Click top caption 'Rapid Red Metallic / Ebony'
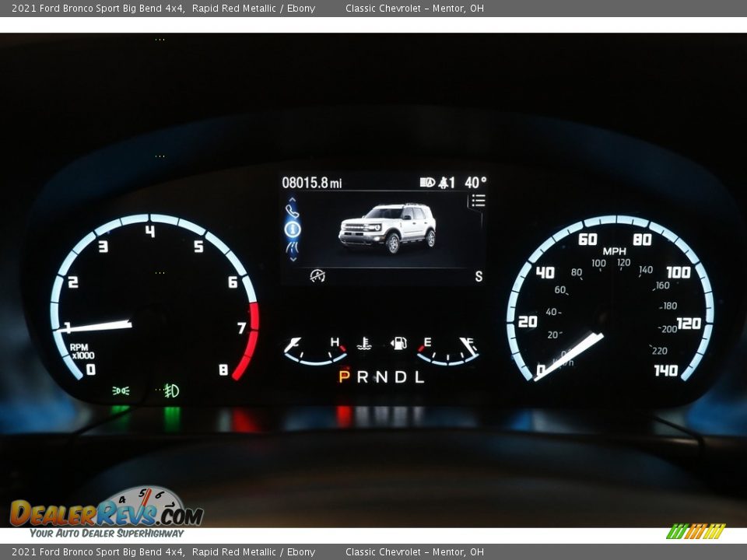The image size is (747, 560). tap(254, 8)
